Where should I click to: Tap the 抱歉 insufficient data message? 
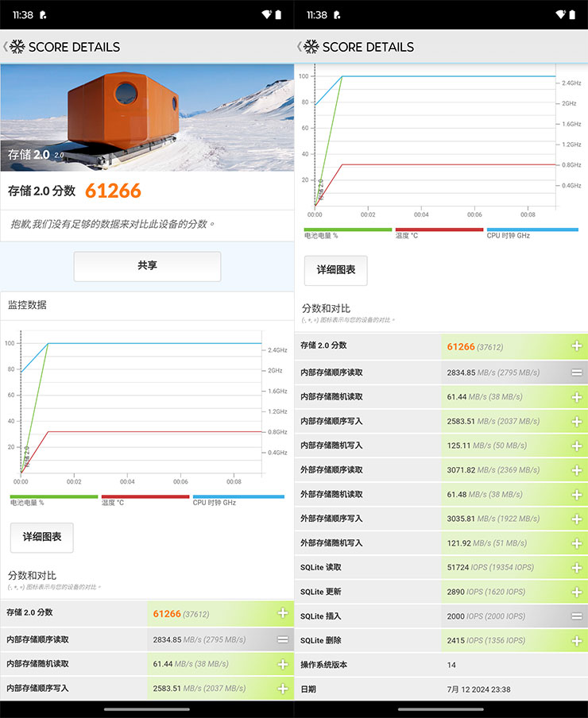[x=112, y=224]
